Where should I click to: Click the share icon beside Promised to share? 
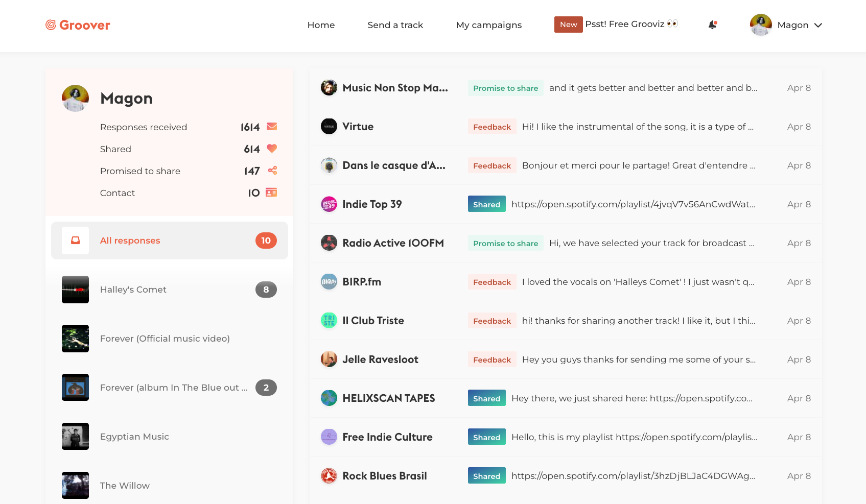tap(272, 171)
